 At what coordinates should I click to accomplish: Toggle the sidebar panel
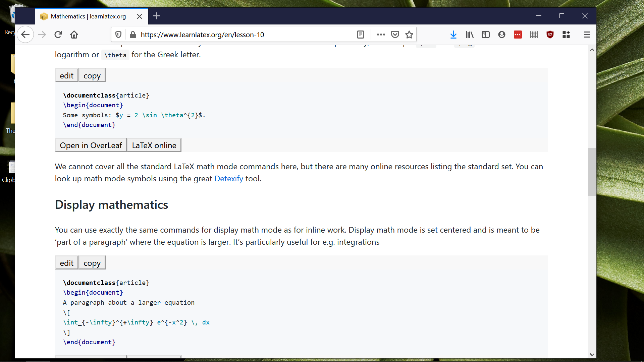pos(486,35)
